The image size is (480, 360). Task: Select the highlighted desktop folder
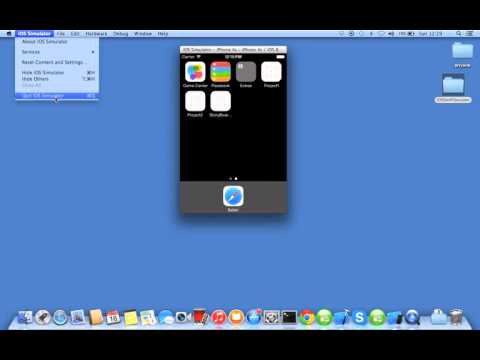pos(453,85)
